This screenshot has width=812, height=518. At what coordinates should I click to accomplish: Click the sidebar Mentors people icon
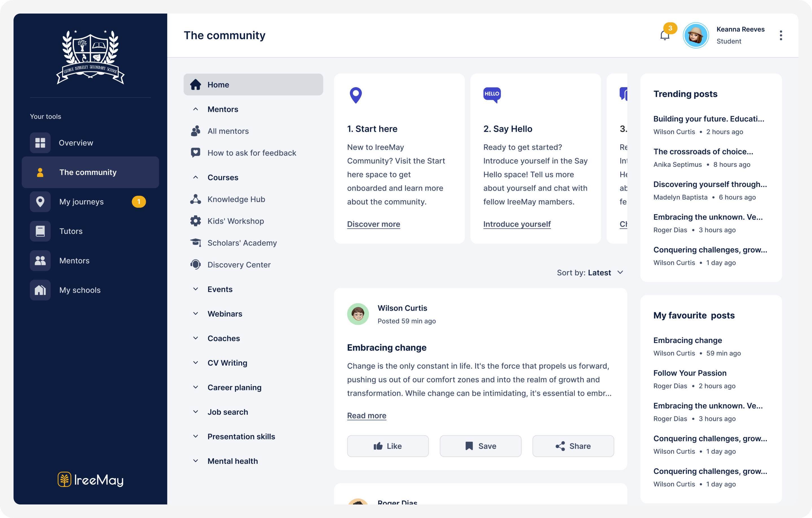pos(40,260)
